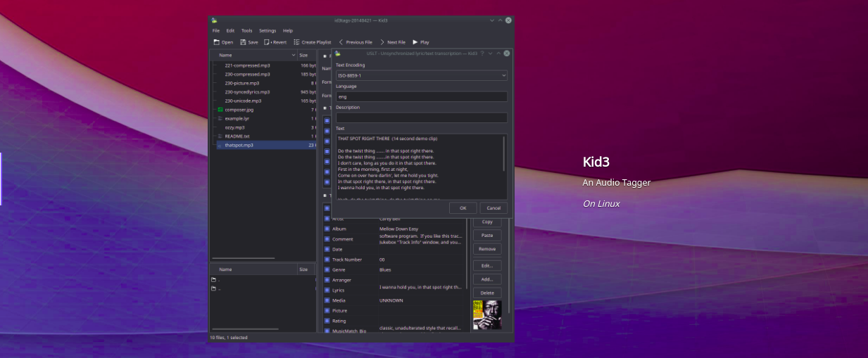Toggle the Media frame checkbox
Viewport: 868px width, 358px height.
(327, 300)
